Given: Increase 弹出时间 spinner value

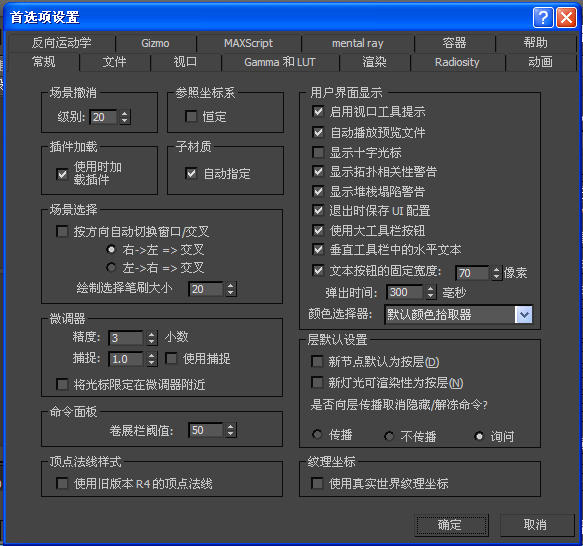Looking at the screenshot, I should (430, 289).
